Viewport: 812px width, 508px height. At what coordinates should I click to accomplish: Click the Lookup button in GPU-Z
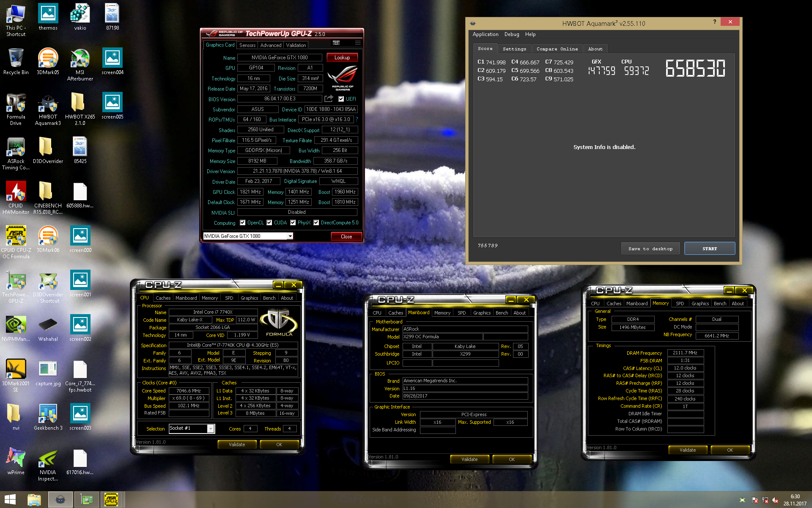(x=342, y=58)
